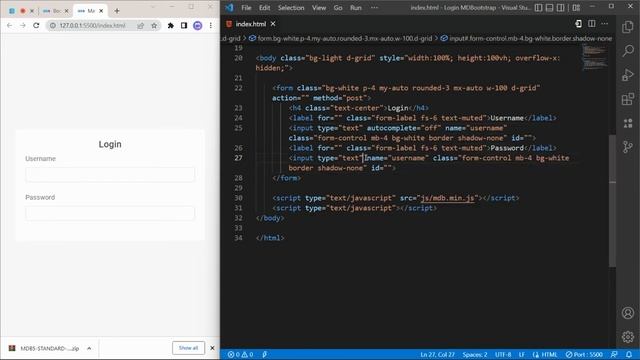
Task: Open Ln 27, Col 27 go-to-line indicator
Action: click(437, 354)
